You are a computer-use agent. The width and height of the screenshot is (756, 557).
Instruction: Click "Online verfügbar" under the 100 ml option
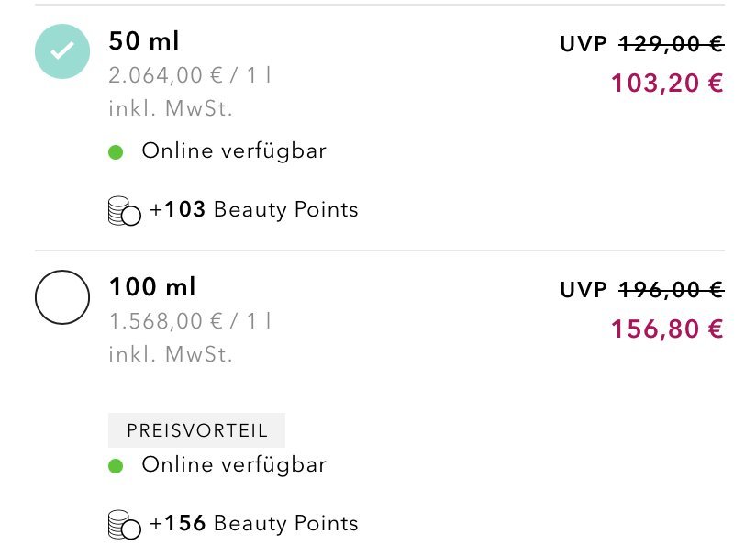pos(234,465)
